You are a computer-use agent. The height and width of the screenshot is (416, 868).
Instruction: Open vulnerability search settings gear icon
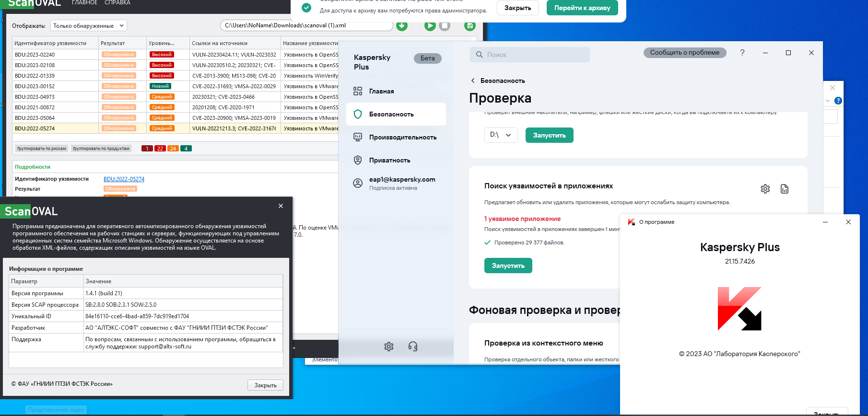[765, 189]
